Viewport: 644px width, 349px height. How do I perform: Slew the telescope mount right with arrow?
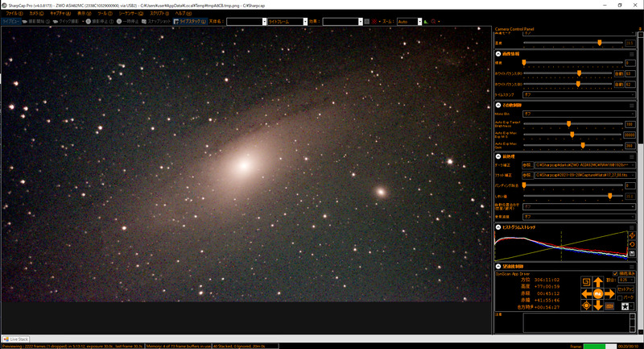pos(609,294)
